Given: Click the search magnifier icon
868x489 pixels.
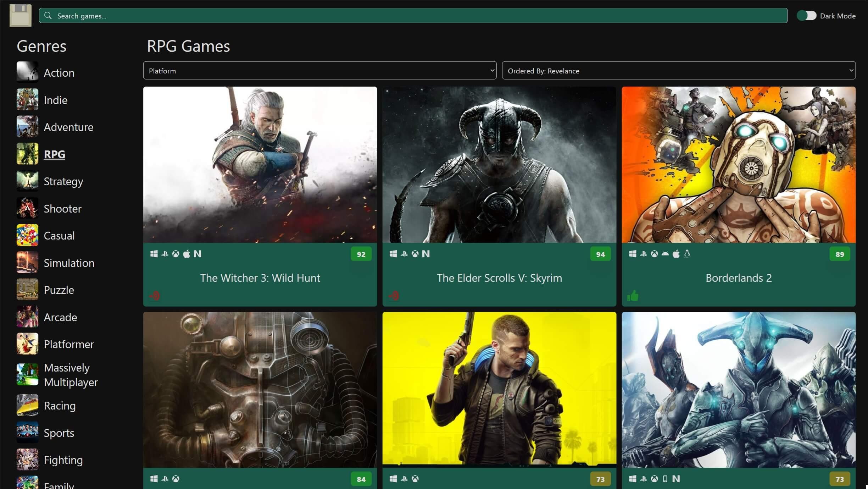Looking at the screenshot, I should click(x=49, y=16).
